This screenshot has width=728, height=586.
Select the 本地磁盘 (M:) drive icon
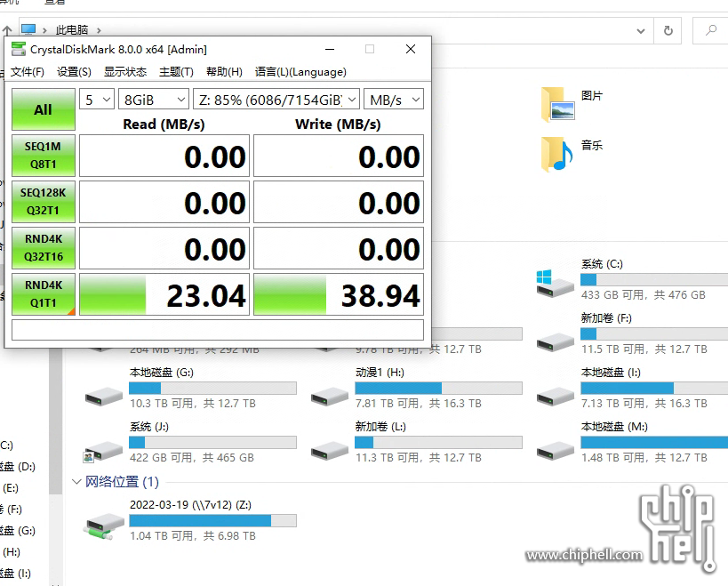[x=556, y=451]
